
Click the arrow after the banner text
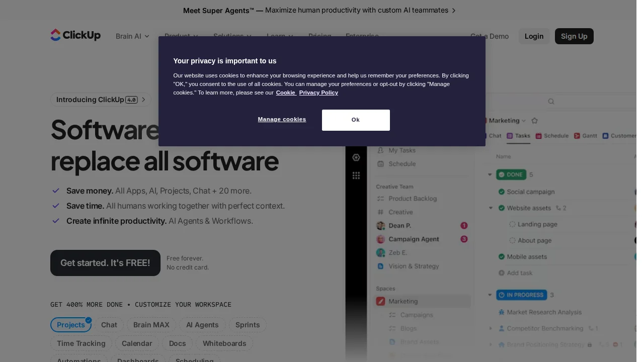pos(453,11)
